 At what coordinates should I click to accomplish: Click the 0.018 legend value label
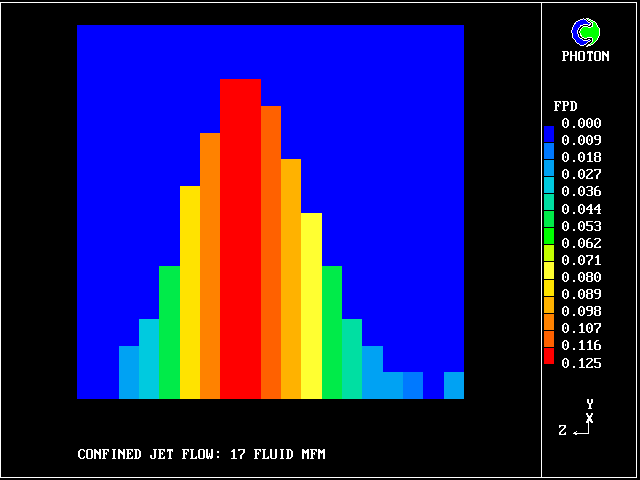pyautogui.click(x=581, y=158)
